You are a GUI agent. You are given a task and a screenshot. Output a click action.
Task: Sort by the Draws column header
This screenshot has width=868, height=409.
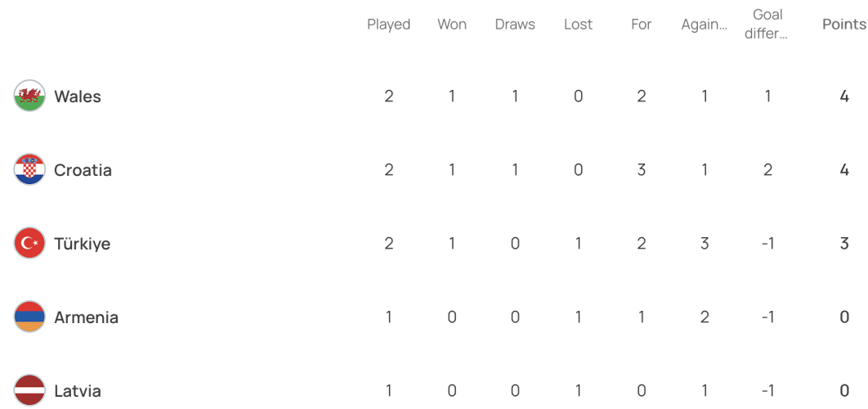(x=515, y=25)
